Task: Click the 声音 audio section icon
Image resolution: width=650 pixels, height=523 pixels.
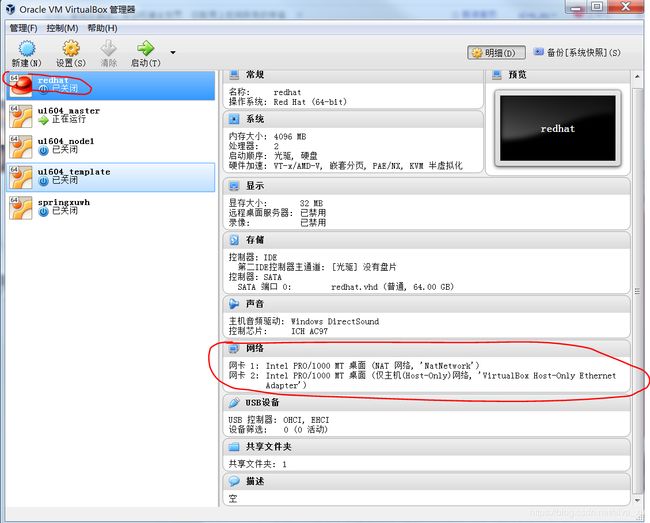Action: 234,304
